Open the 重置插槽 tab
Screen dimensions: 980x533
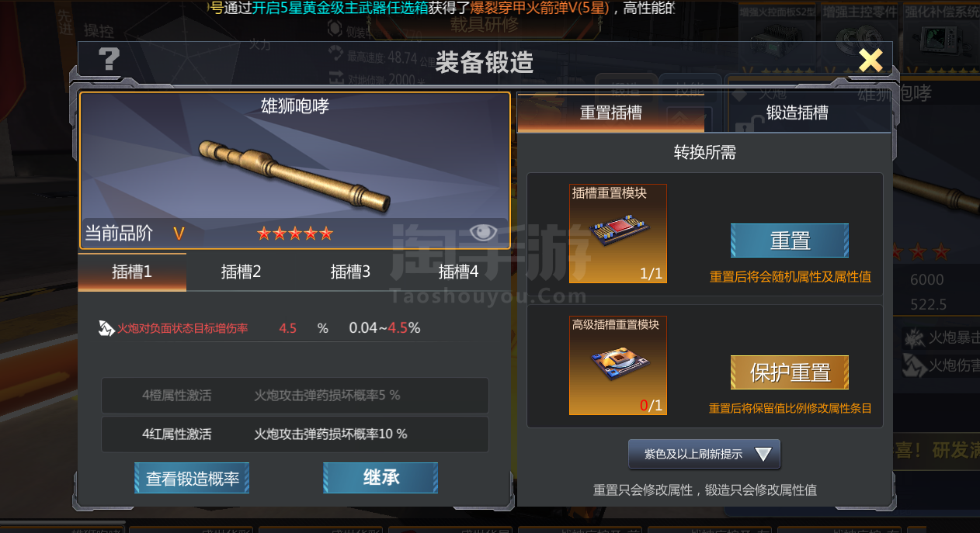(x=611, y=113)
